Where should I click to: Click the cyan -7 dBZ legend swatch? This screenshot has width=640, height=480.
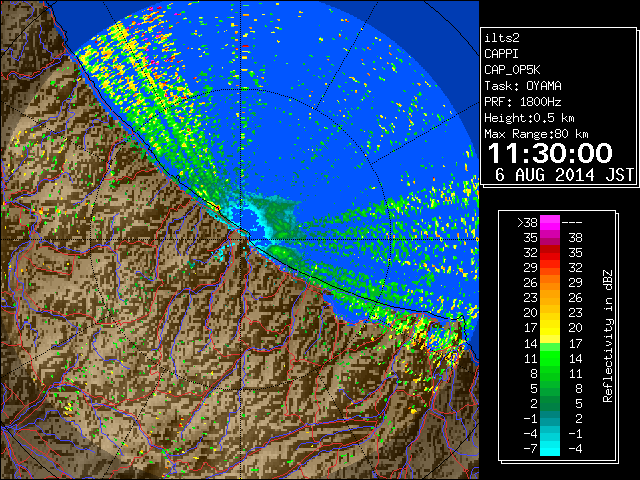point(550,448)
